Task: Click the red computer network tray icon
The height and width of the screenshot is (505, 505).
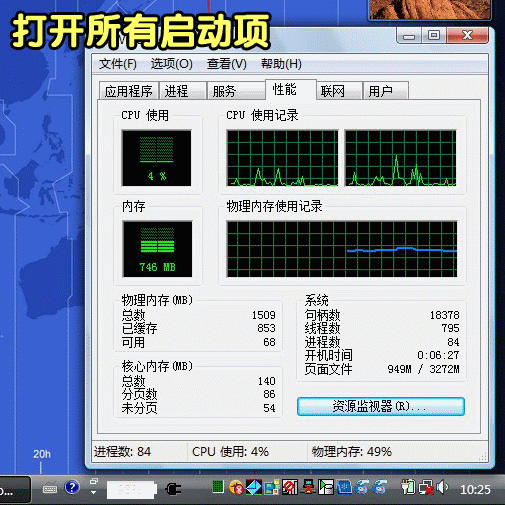Action: click(308, 487)
